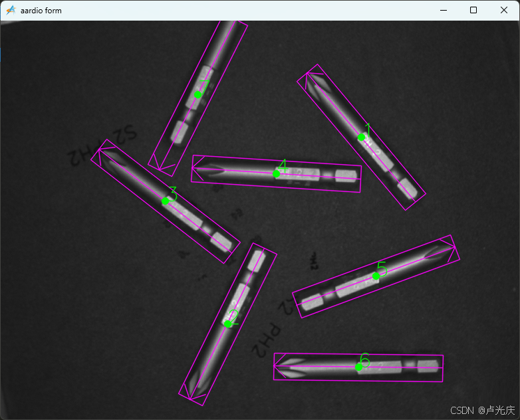520x420 pixels.
Task: Minimize the aardio form window
Action: 444,10
